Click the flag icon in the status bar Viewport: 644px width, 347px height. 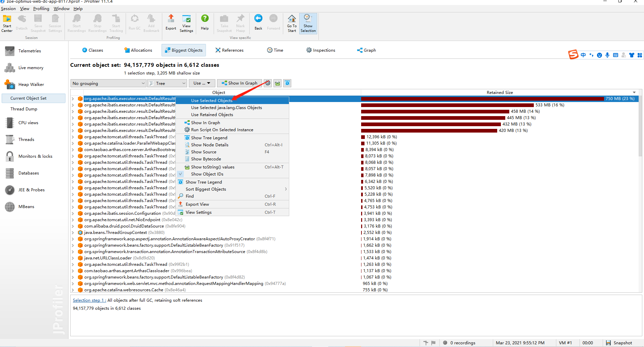click(433, 343)
